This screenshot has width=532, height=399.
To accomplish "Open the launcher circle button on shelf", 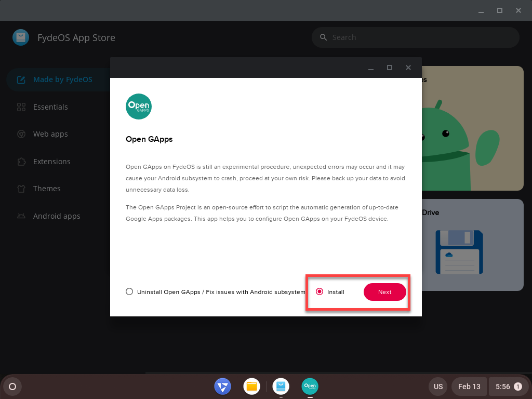I will point(12,387).
